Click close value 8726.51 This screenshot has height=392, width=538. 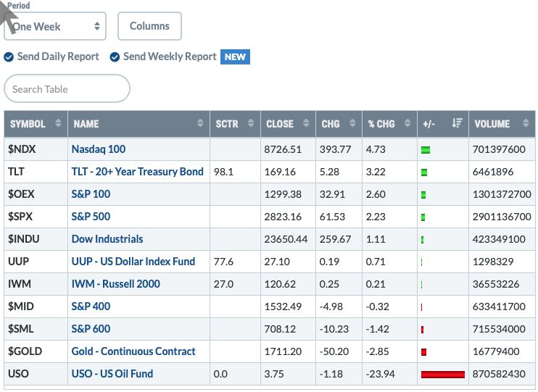click(283, 149)
